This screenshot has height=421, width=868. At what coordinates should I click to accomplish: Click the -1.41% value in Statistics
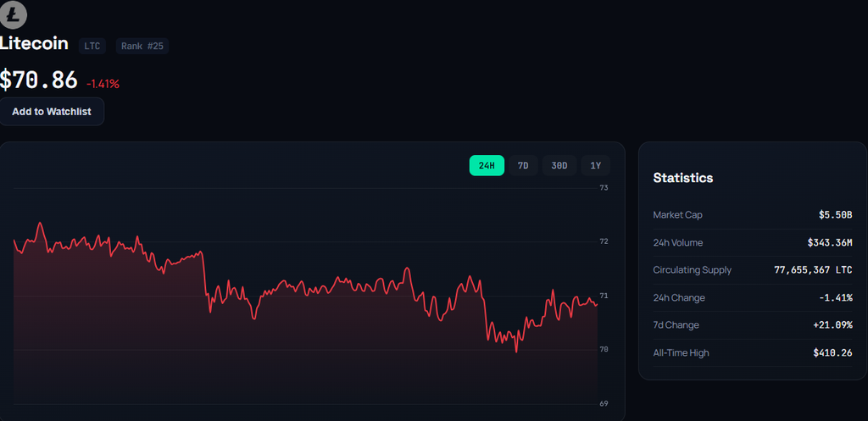[835, 297]
